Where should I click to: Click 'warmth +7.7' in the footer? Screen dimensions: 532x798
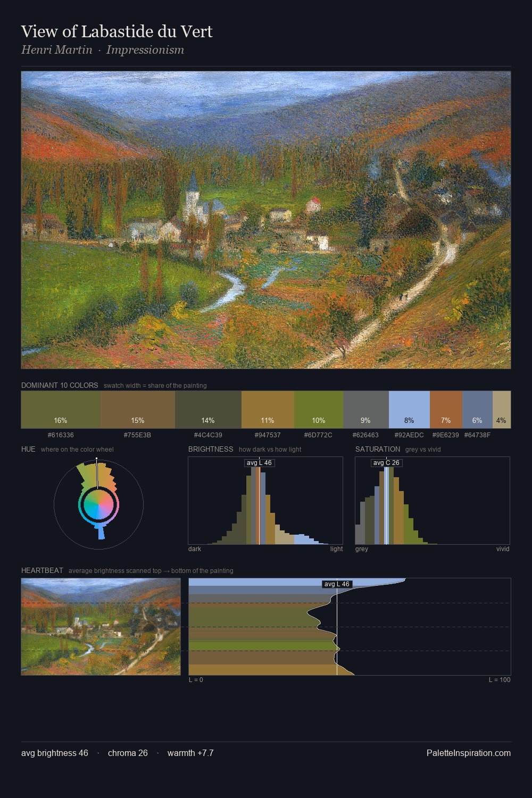click(x=190, y=753)
